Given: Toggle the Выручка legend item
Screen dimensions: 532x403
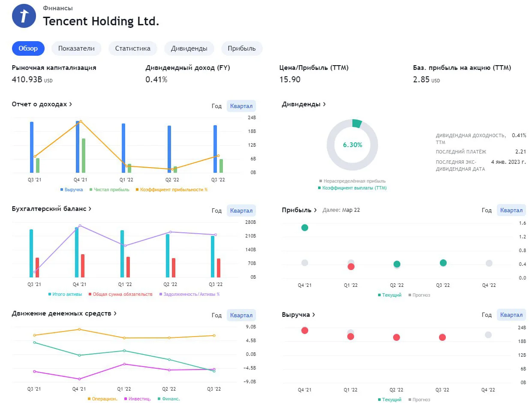Looking at the screenshot, I should 72,189.
